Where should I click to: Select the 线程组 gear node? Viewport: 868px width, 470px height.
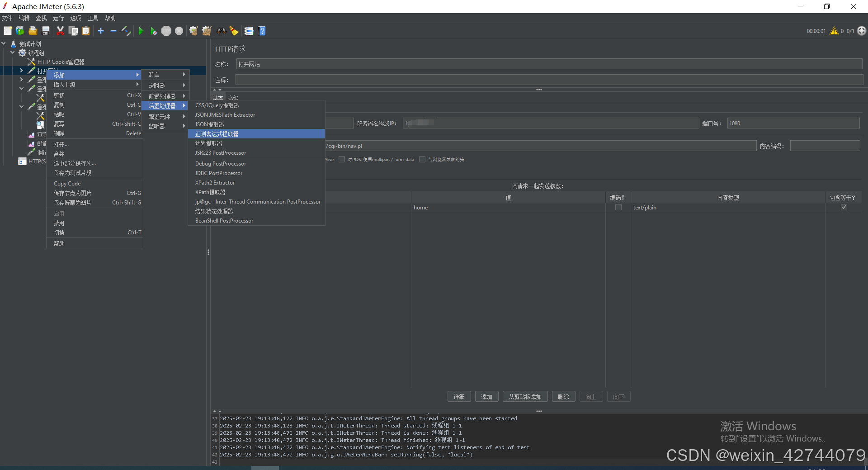click(36, 53)
